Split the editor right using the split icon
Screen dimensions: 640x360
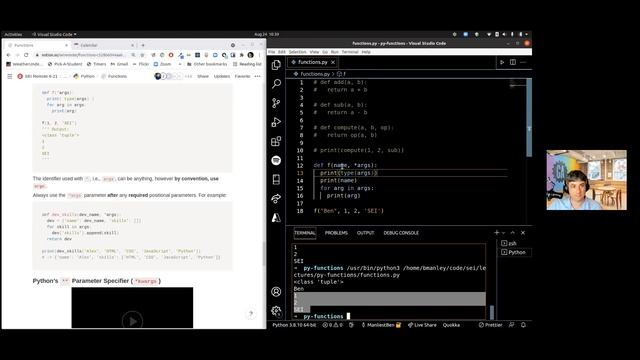(513, 62)
